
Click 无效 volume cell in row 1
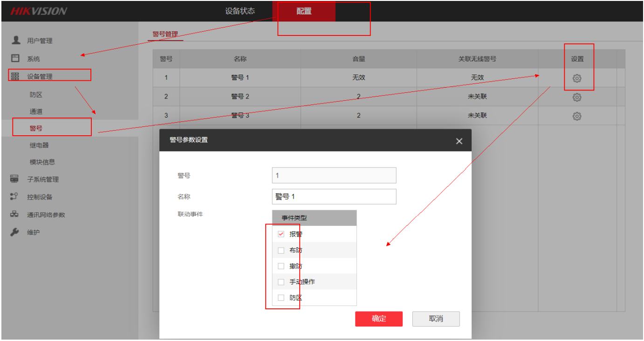[x=359, y=78]
